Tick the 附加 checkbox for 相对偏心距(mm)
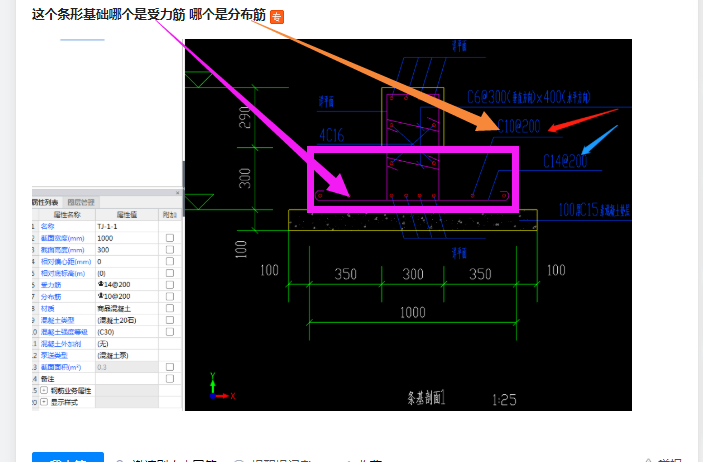This screenshot has height=462, width=703. point(170,261)
